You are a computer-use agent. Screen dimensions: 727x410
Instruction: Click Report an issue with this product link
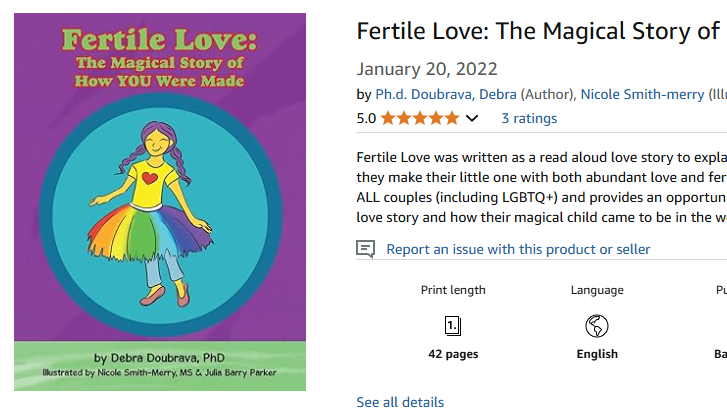click(x=518, y=249)
